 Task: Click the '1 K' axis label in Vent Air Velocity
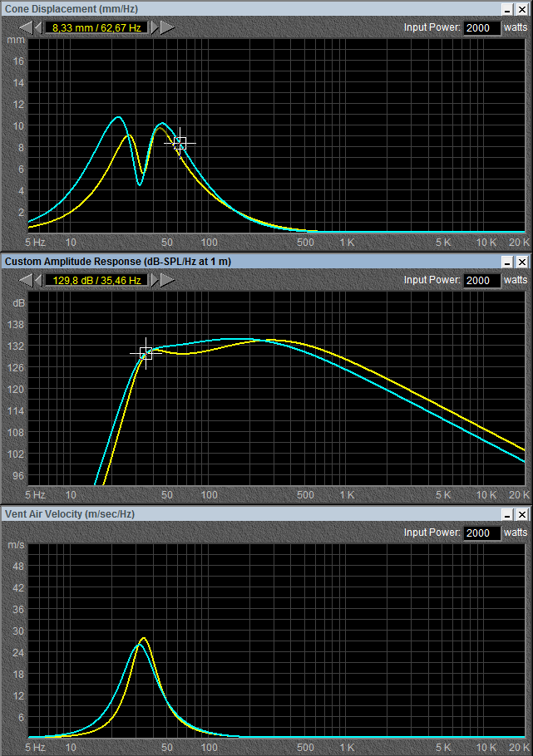[347, 748]
